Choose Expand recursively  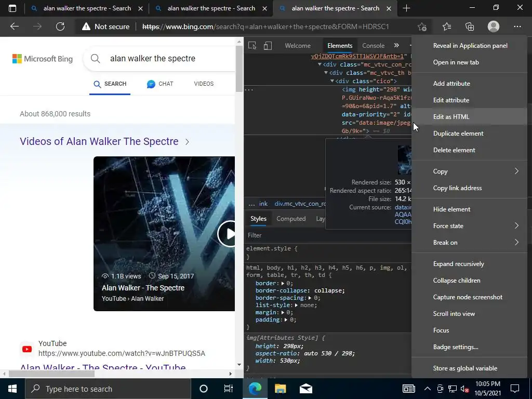(469, 264)
